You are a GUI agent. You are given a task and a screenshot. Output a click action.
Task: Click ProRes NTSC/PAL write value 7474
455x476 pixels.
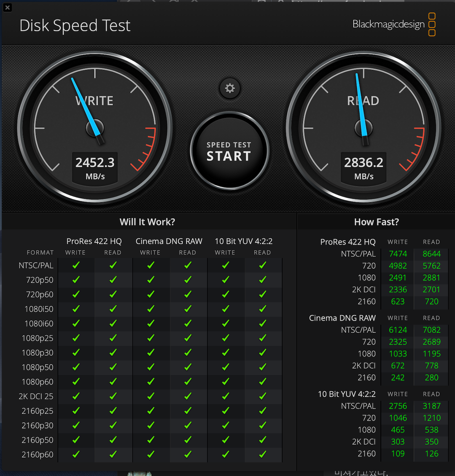398,254
